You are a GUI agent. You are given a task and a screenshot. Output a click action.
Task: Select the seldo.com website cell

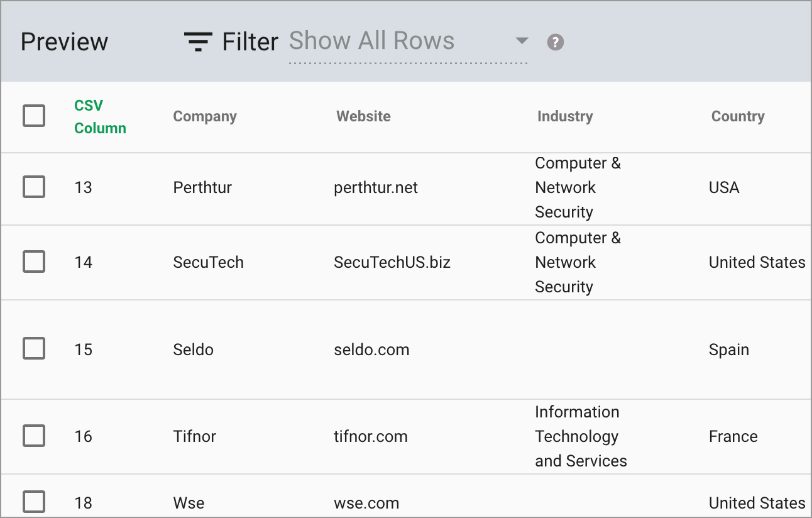click(371, 349)
